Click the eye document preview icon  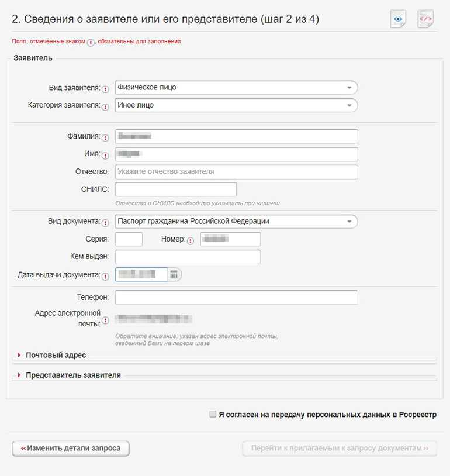398,19
